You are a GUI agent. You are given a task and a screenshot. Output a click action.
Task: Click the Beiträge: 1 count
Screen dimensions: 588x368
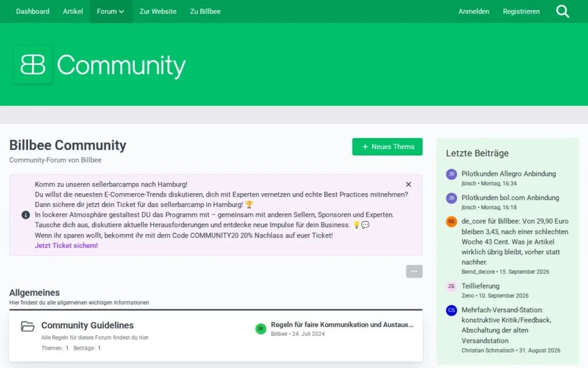pyautogui.click(x=87, y=348)
